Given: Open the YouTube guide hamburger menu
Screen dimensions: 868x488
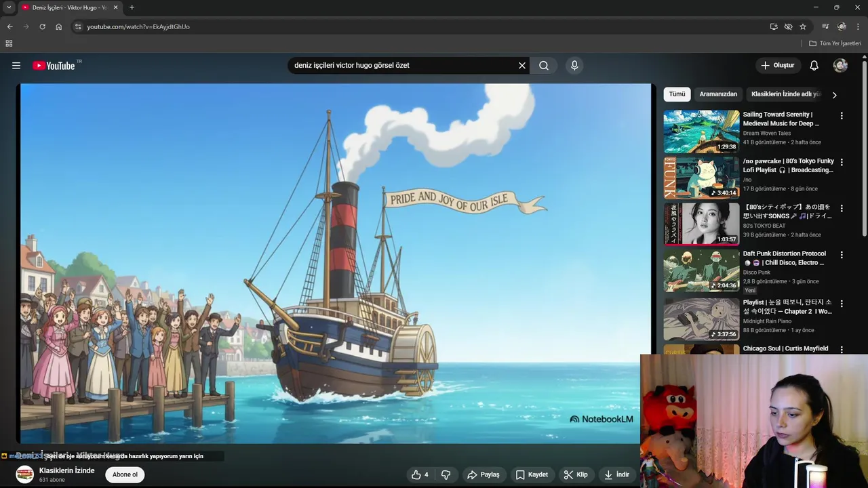Looking at the screenshot, I should tap(16, 66).
